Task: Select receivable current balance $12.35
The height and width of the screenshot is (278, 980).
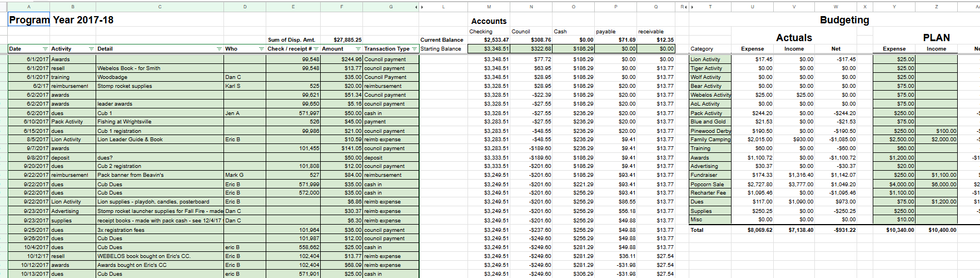Action: click(x=656, y=40)
